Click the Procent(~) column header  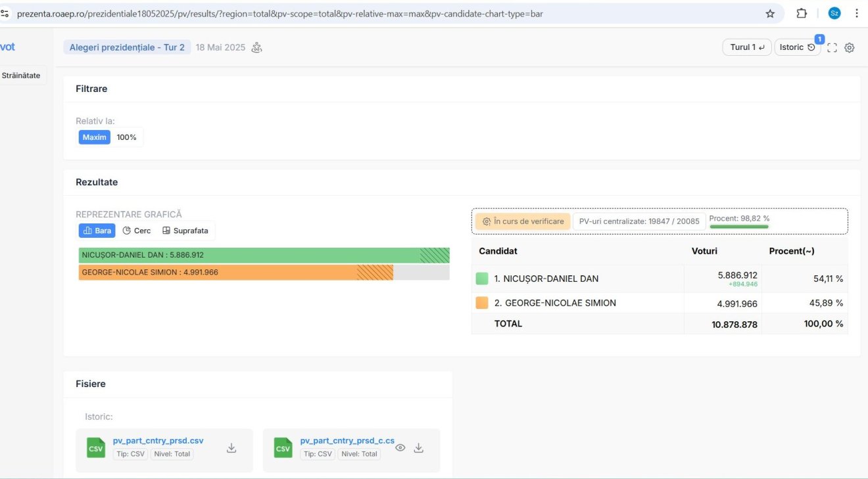[791, 251]
